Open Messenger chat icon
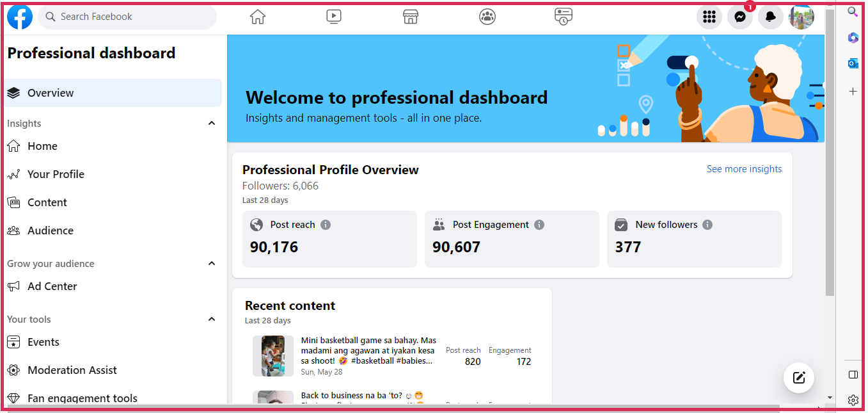 coord(740,17)
